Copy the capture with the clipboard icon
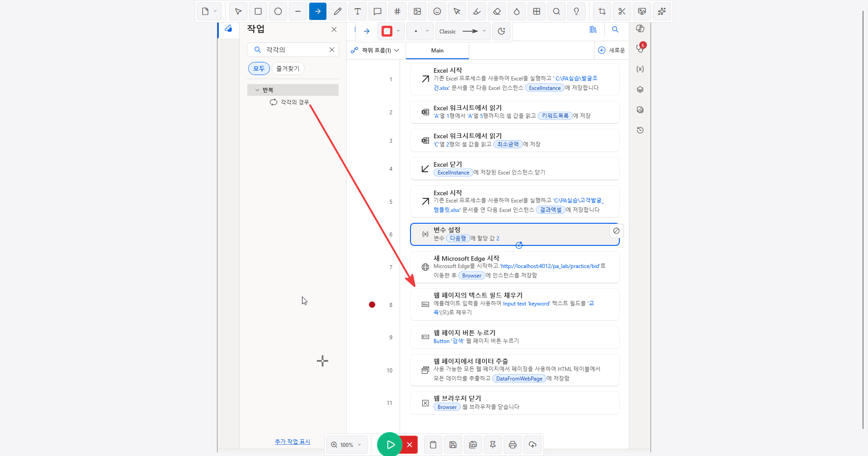The width and height of the screenshot is (868, 456). (433, 445)
